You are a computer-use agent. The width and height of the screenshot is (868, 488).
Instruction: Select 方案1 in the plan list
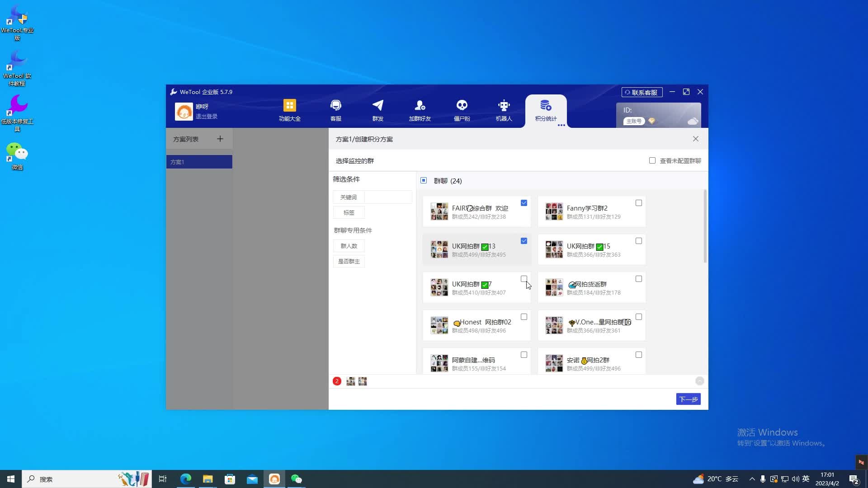point(199,162)
